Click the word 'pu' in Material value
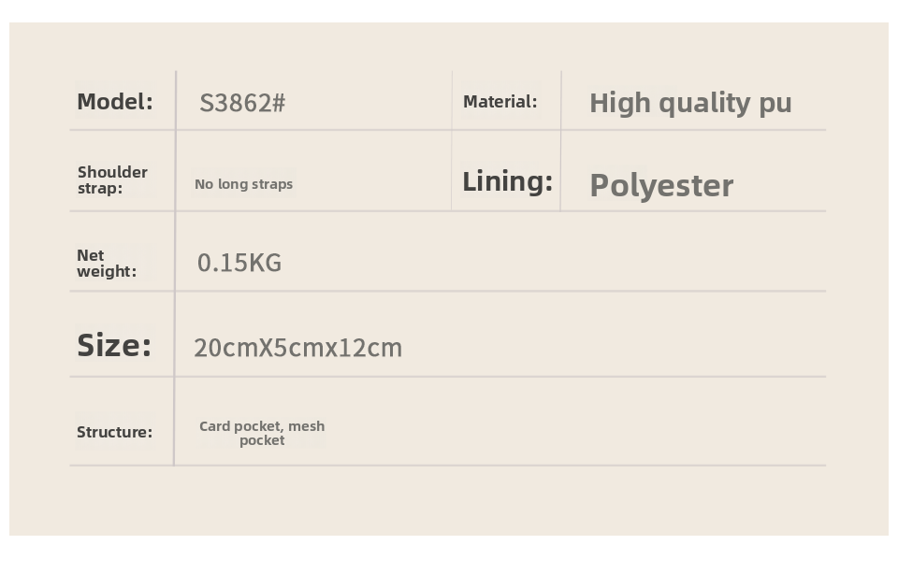 click(775, 103)
